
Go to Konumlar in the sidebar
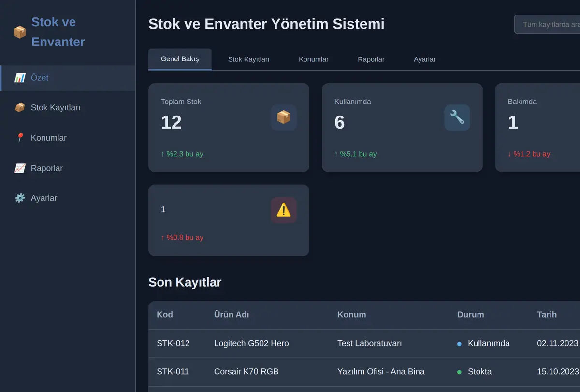click(x=68, y=138)
